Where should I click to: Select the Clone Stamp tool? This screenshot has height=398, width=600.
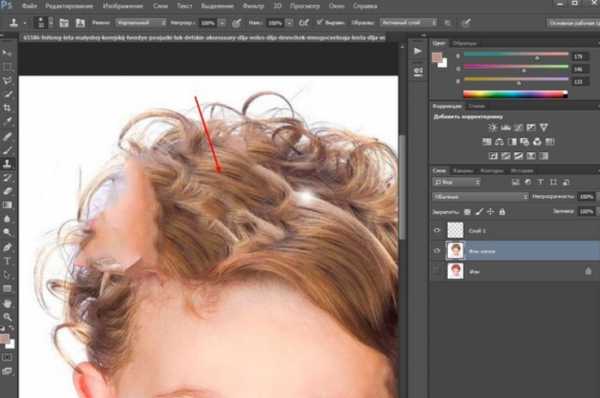click(7, 163)
